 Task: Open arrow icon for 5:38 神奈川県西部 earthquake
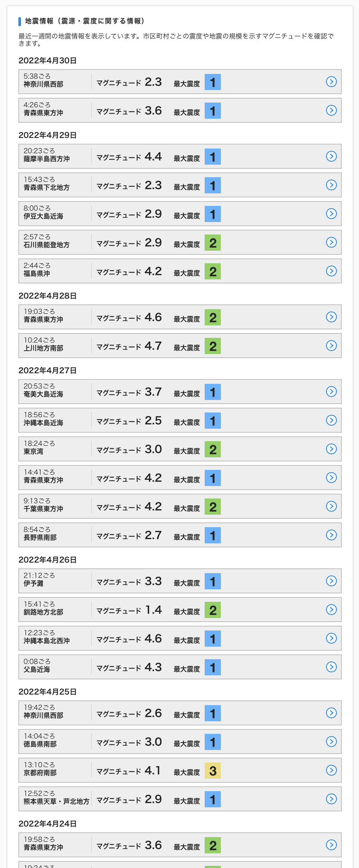tap(331, 82)
